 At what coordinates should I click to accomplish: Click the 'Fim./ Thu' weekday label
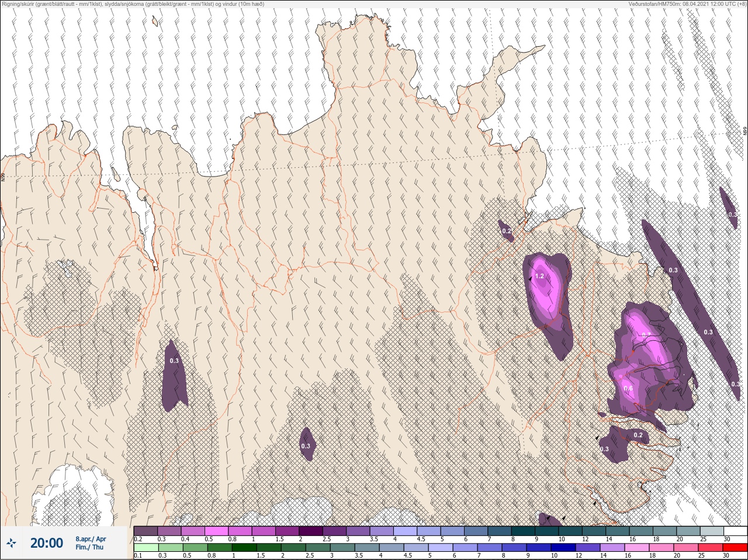pyautogui.click(x=89, y=547)
